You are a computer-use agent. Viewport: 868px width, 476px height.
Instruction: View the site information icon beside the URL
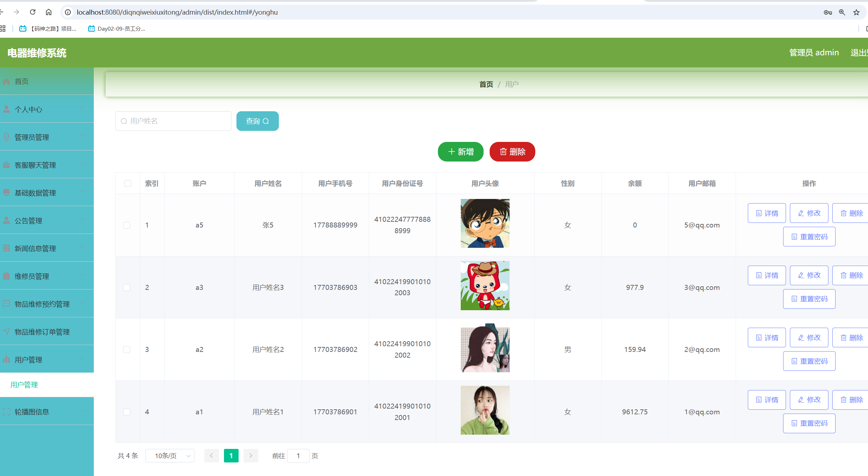coord(68,12)
